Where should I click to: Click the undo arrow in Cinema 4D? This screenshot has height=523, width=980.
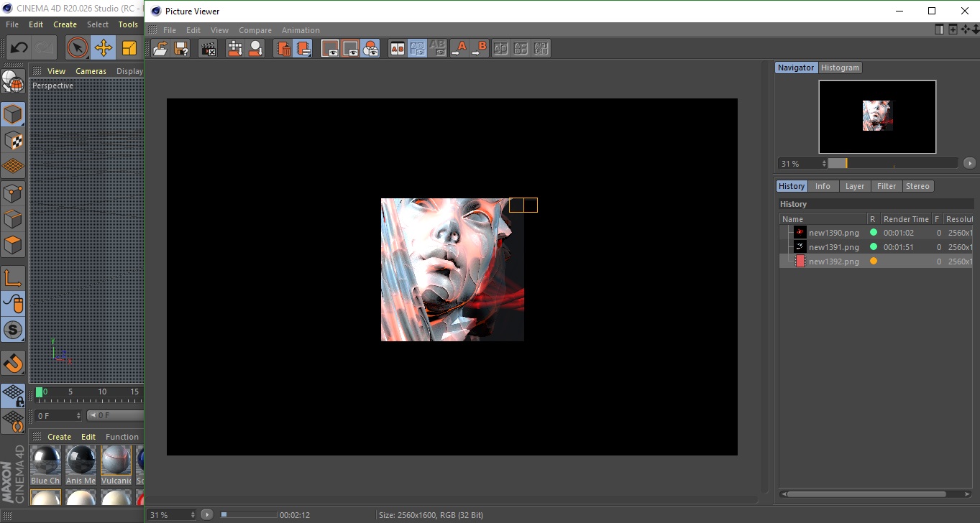pos(19,48)
